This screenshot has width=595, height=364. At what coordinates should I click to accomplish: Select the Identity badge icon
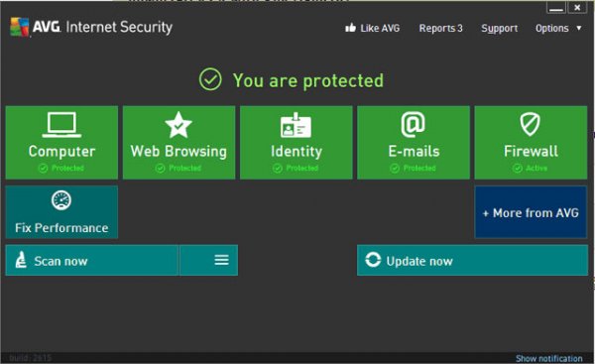[296, 125]
